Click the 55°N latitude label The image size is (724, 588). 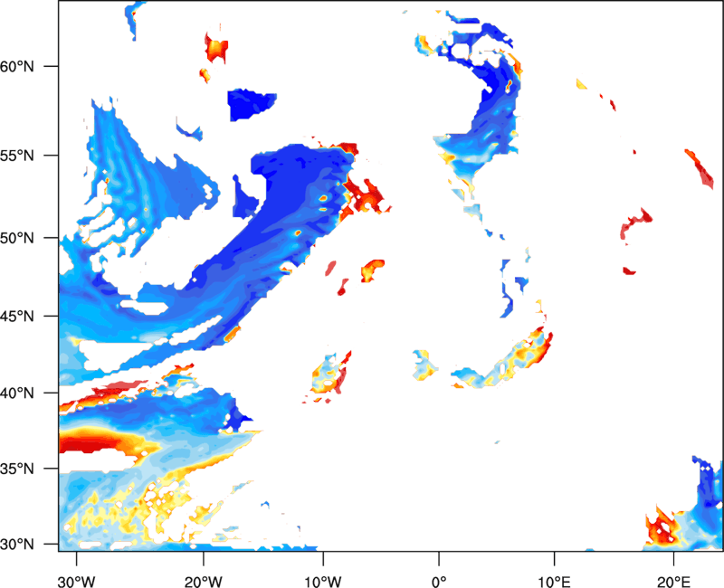(x=17, y=155)
